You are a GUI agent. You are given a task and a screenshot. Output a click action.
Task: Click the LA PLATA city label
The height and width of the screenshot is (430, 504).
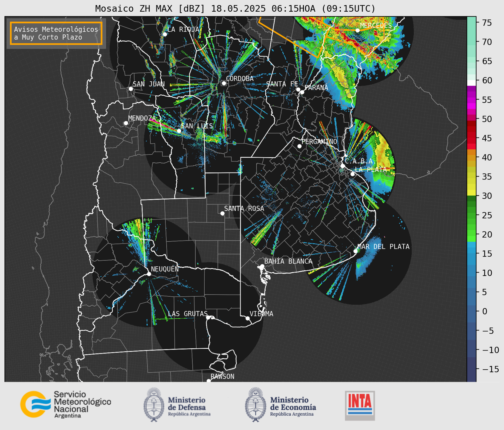370,169
